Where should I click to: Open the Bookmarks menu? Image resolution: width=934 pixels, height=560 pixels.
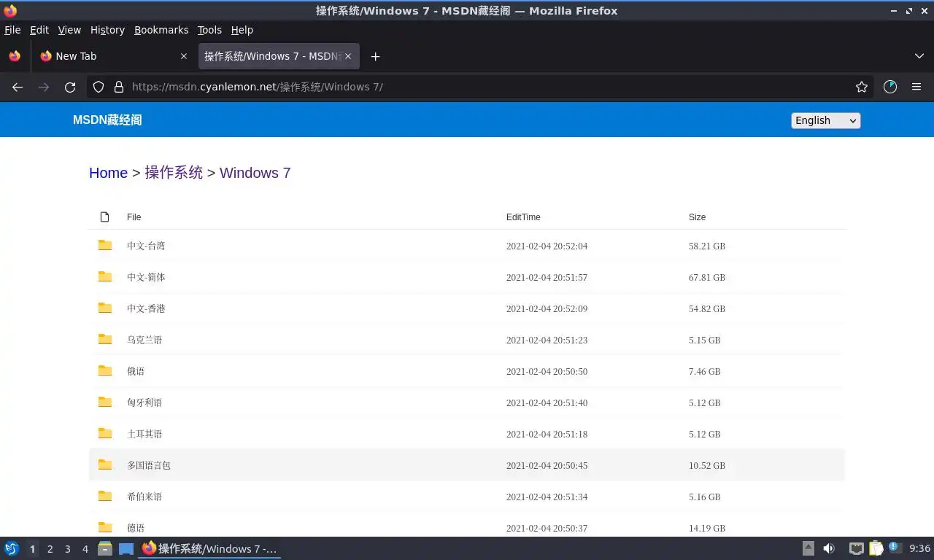pos(161,30)
